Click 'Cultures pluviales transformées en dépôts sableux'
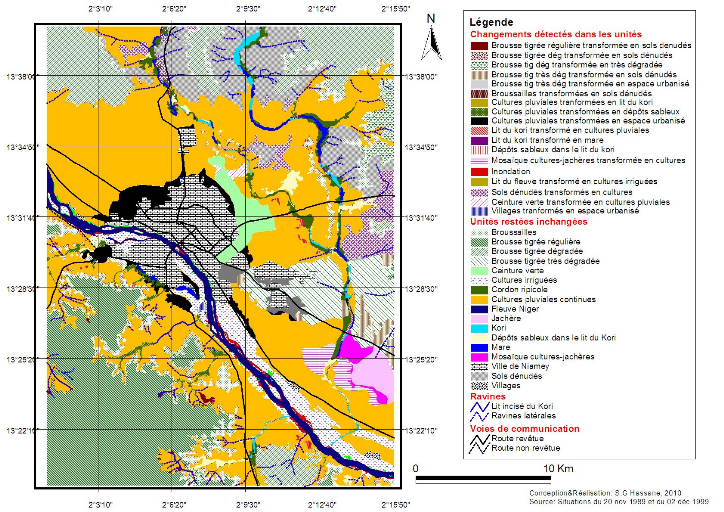 (585, 112)
